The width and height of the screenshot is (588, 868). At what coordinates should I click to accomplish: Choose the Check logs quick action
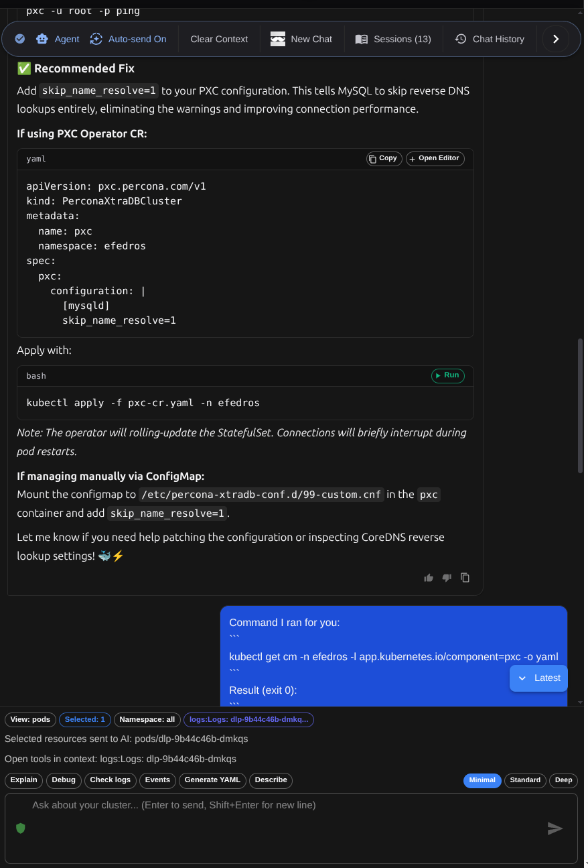pos(111,780)
